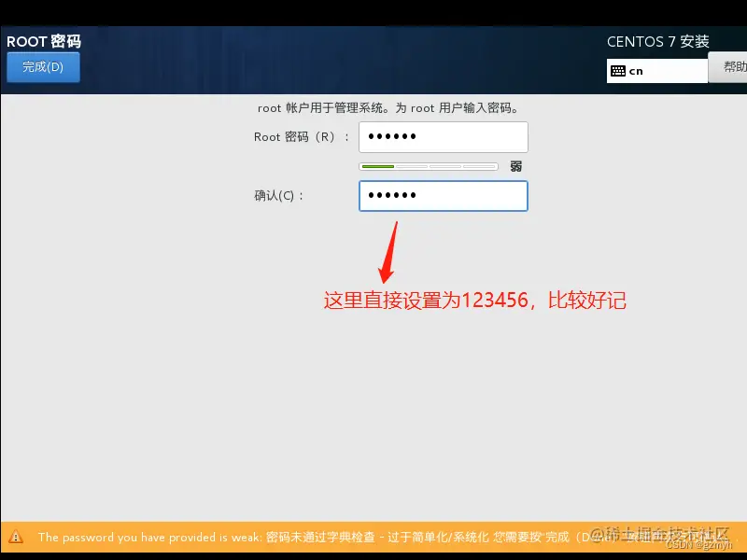Select the Root 密码 password input field
Image resolution: width=747 pixels, height=560 pixels.
(x=443, y=136)
